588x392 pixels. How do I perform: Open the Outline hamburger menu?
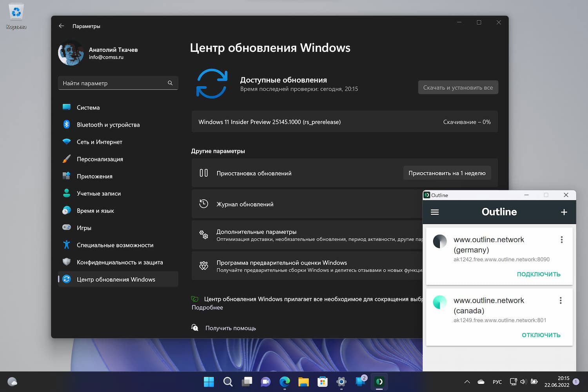[434, 212]
